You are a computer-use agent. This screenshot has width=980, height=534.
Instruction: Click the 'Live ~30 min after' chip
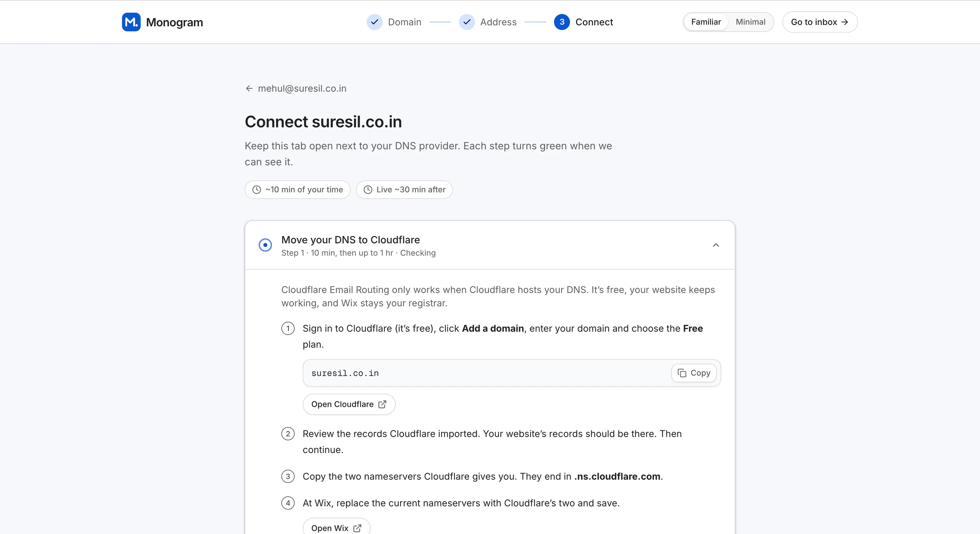click(404, 190)
